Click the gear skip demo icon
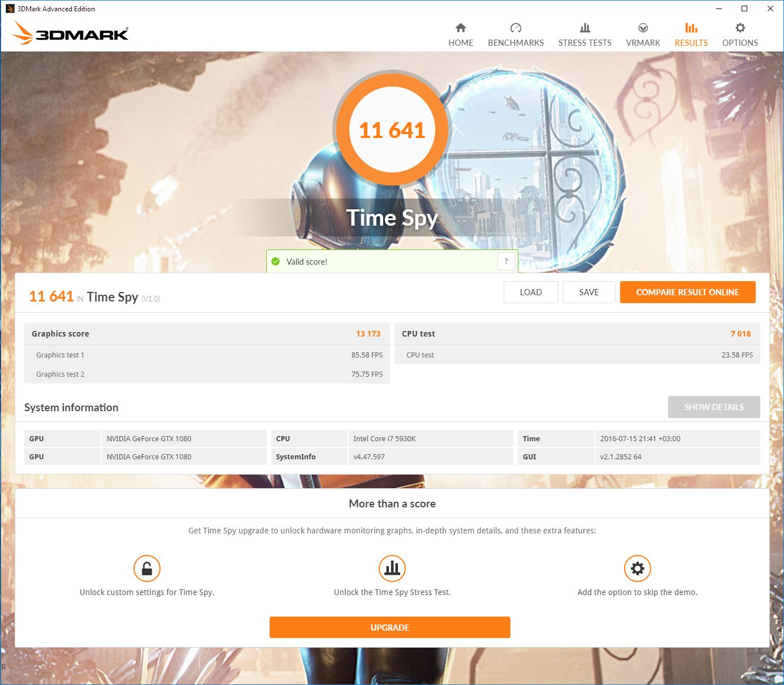This screenshot has height=685, width=784. (x=638, y=568)
